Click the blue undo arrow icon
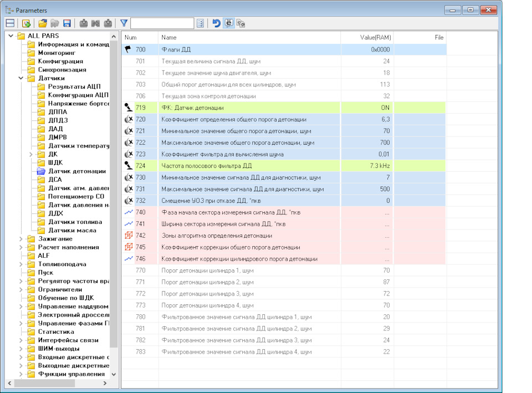 [x=216, y=23]
